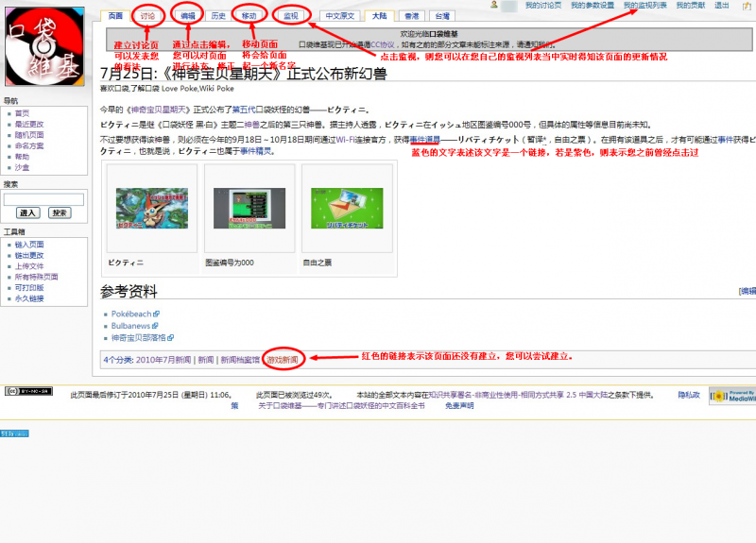Open 我的贡献 contributions link
This screenshot has height=543, width=756.
pos(691,6)
